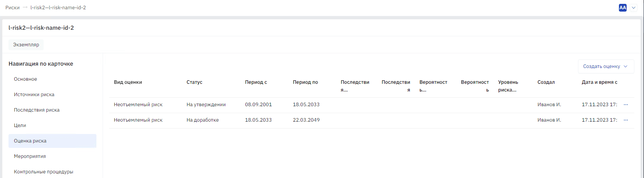The image size is (644, 178).
Task: Click Период с date 18.05.2033 in second row
Action: (x=259, y=120)
